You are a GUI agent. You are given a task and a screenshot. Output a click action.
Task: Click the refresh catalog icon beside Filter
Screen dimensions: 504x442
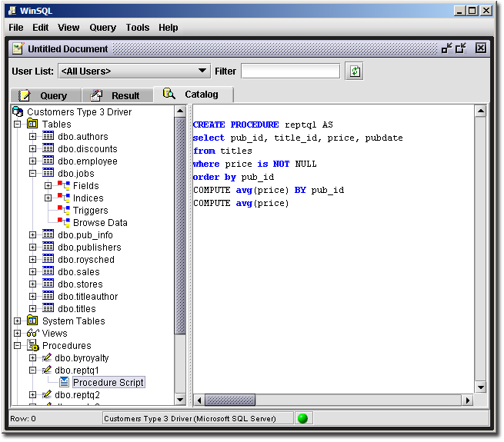(354, 71)
